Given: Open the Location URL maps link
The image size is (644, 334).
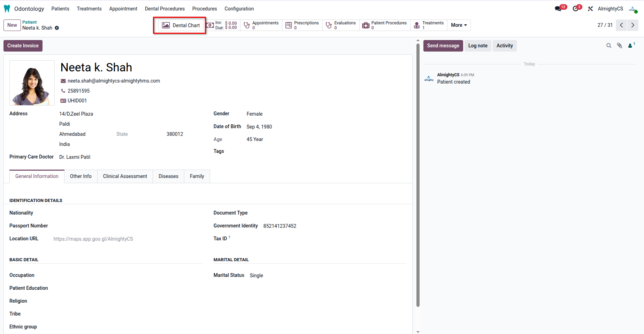Looking at the screenshot, I should point(93,239).
